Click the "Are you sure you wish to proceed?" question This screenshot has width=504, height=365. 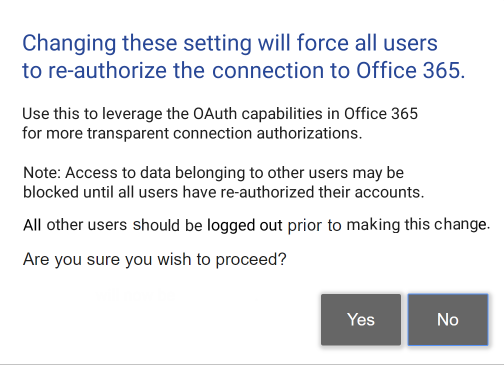coord(155,259)
